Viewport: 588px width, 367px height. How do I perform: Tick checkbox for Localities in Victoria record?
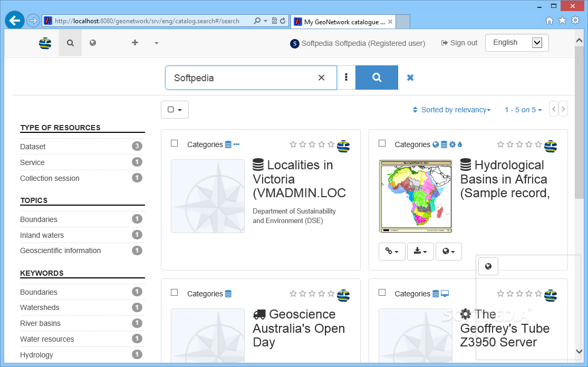(175, 143)
